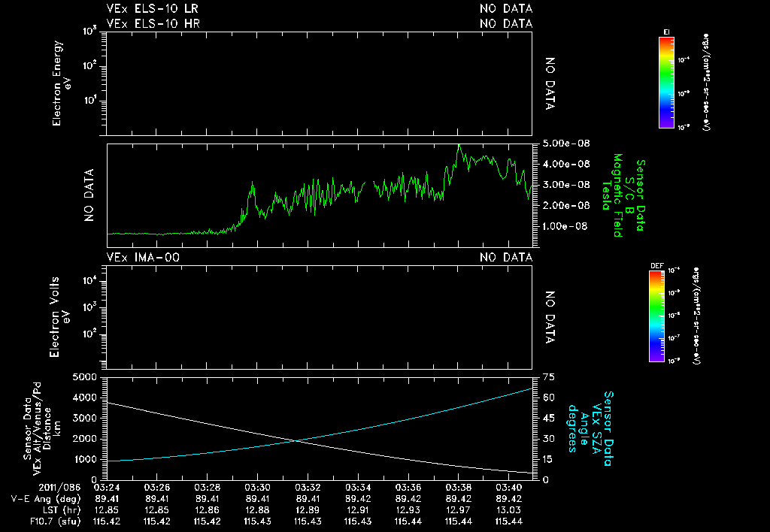Click the LST value '12.93'
Image resolution: width=770 pixels, height=532 pixels.
point(408,510)
